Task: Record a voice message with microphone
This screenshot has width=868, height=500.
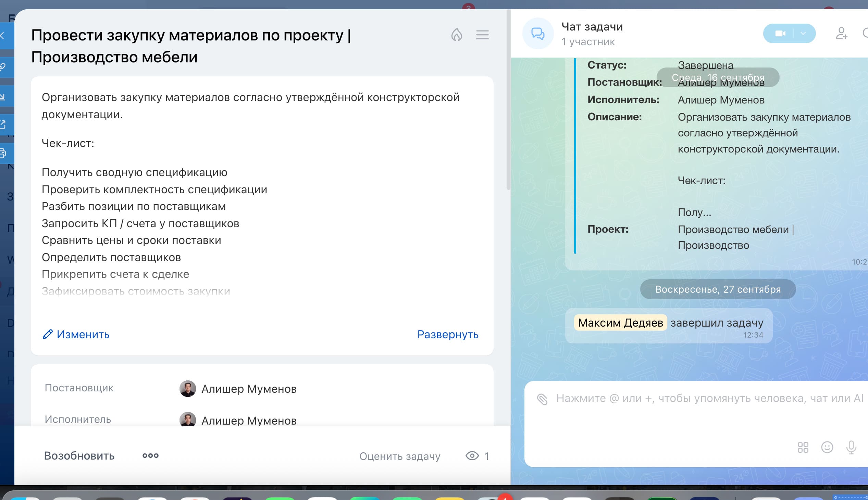Action: (x=851, y=448)
